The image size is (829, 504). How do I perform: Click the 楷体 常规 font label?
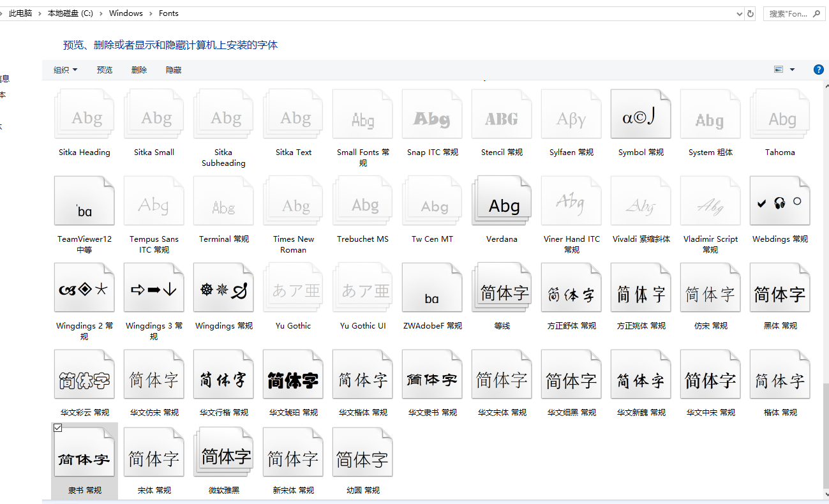pos(780,413)
